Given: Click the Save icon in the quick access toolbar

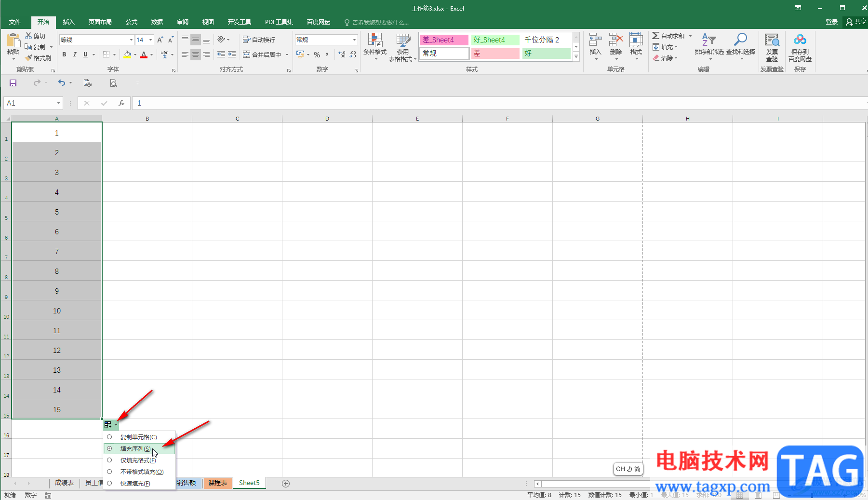Looking at the screenshot, I should pos(13,83).
